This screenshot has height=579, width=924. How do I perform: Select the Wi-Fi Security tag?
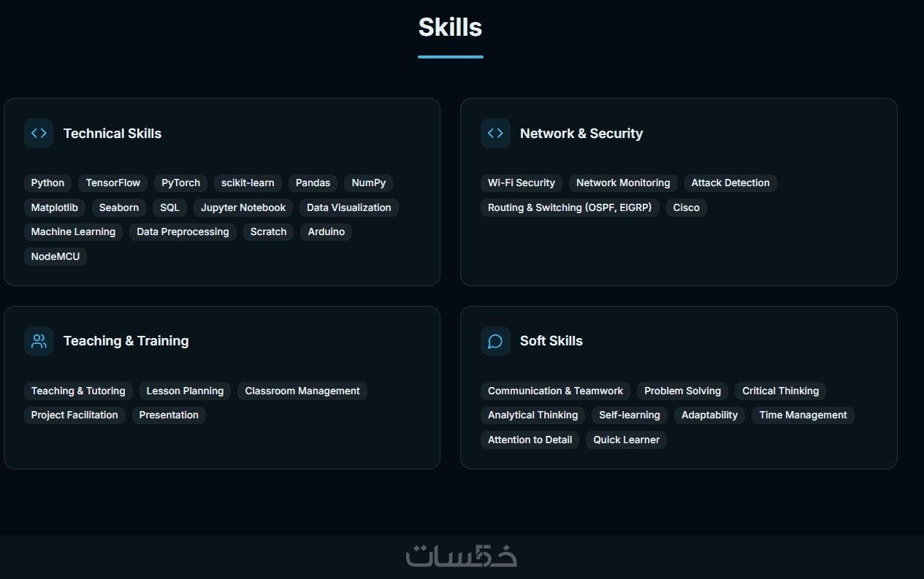click(522, 183)
